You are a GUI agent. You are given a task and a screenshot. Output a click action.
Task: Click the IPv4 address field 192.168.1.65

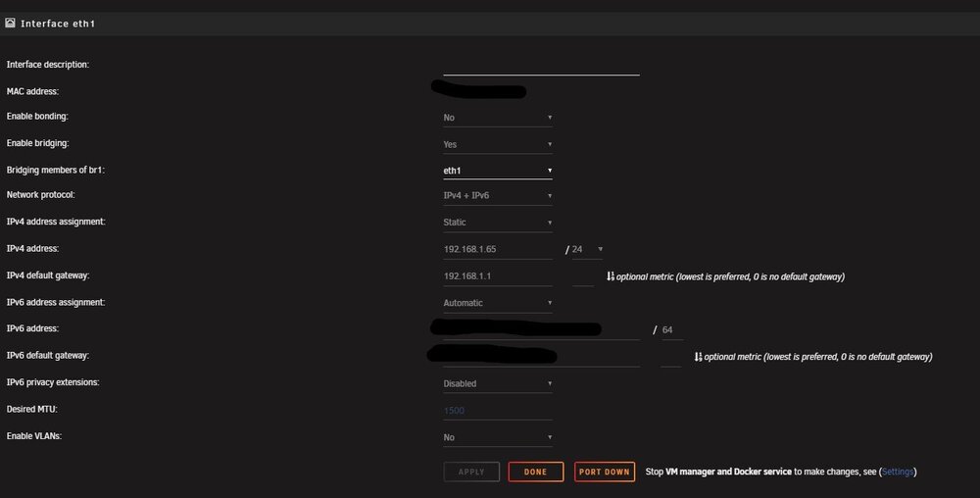pyautogui.click(x=498, y=249)
